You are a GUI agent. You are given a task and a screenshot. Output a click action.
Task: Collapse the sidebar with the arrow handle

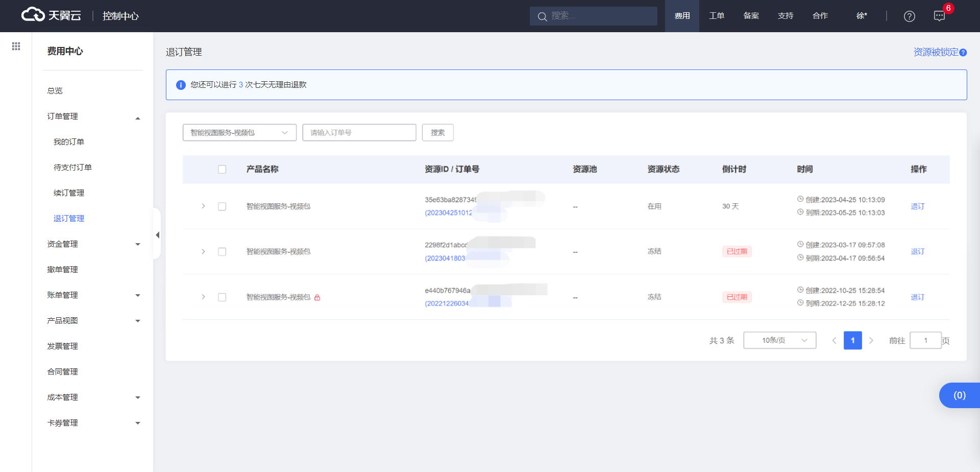157,235
